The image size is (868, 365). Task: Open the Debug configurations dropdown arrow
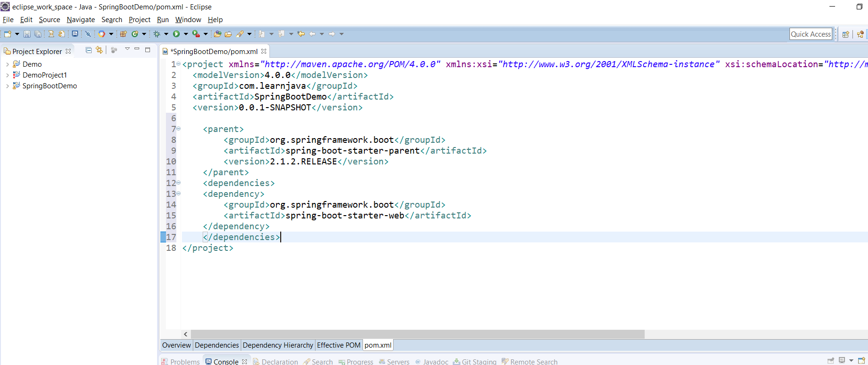click(166, 34)
